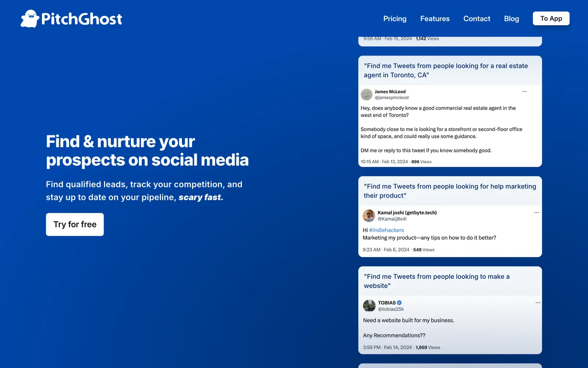
Task: Click James McLeod's profile avatar
Action: [x=366, y=95]
